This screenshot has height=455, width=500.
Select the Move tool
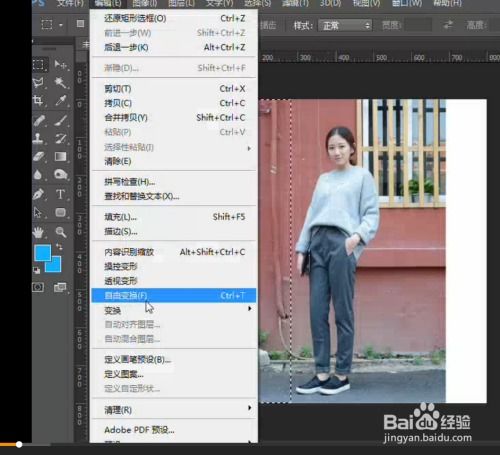60,64
